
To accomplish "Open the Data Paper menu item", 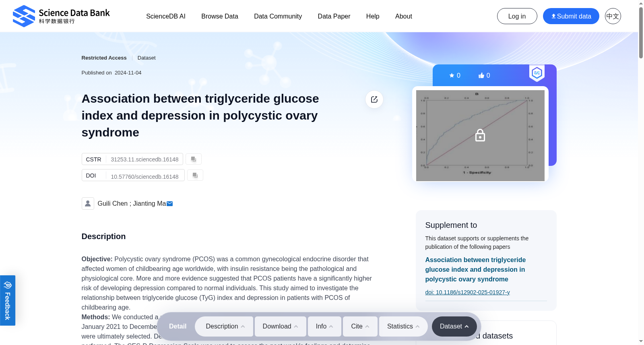I will 334,16.
